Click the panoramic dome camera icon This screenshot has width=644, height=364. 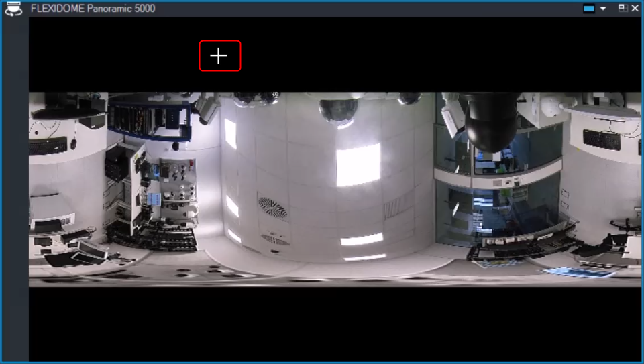pos(13,9)
